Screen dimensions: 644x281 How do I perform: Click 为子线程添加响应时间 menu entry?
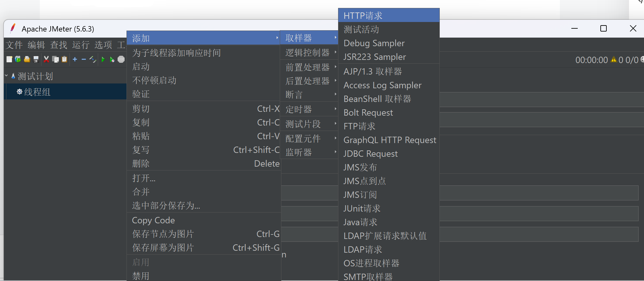[x=203, y=53]
